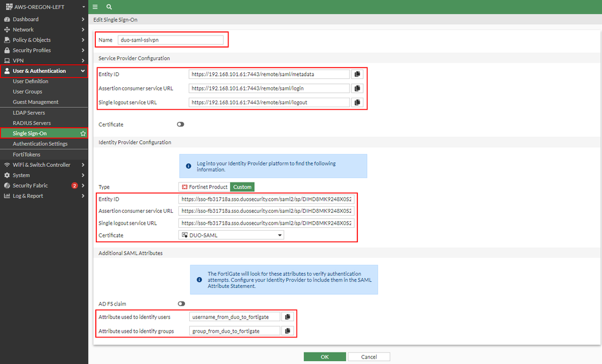Image resolution: width=602 pixels, height=364 pixels.
Task: Click the Policy & Objects sidebar icon
Action: click(x=7, y=40)
